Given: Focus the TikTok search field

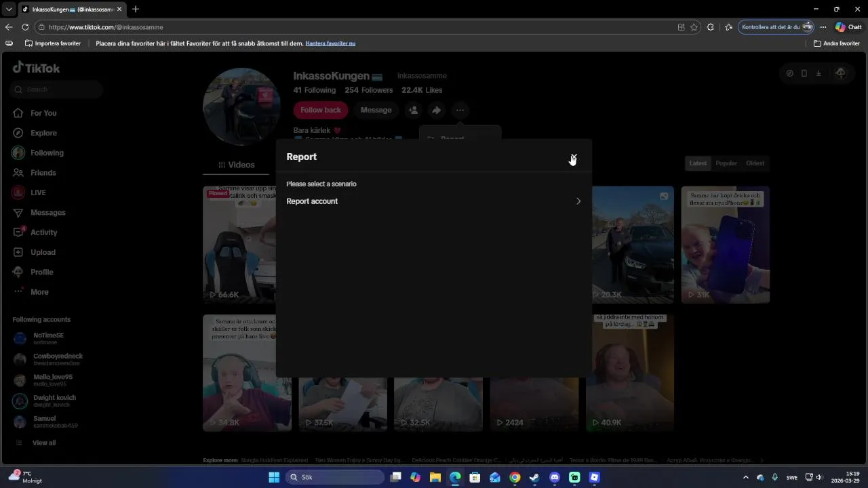Looking at the screenshot, I should 56,89.
